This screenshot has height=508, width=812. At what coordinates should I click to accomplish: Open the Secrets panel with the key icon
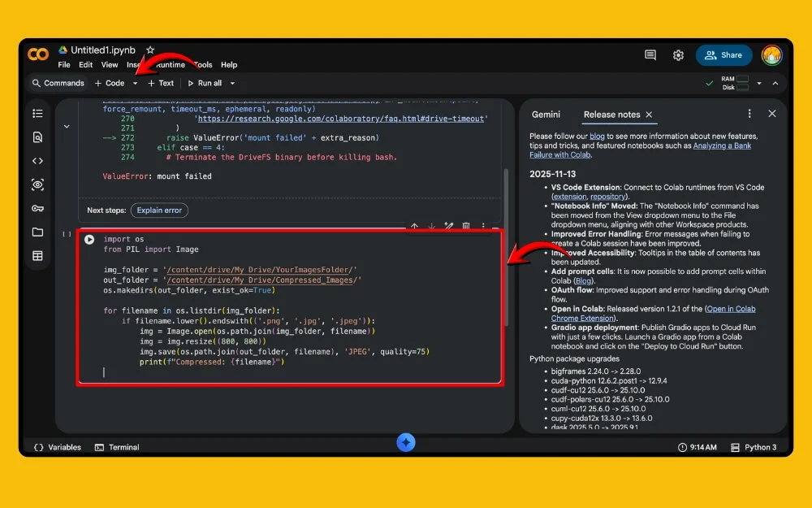[x=37, y=208]
